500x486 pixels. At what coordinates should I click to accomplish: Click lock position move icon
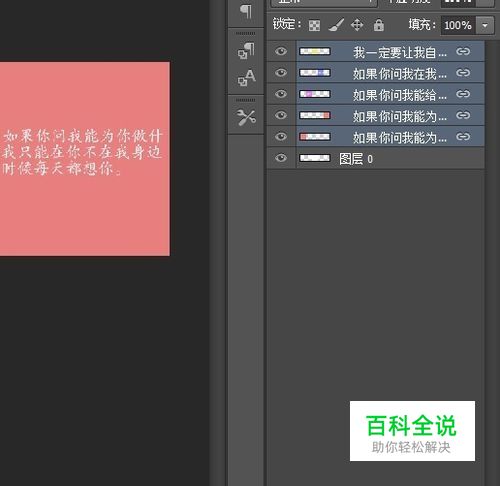[357, 25]
